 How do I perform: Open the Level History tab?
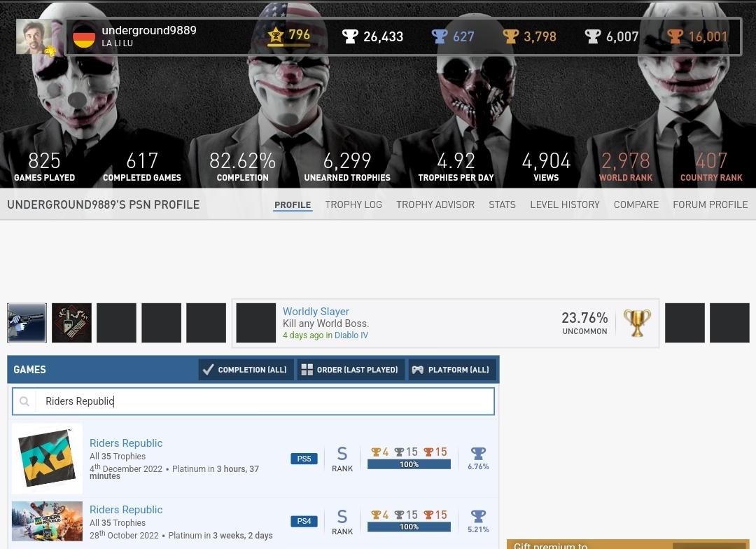point(565,204)
